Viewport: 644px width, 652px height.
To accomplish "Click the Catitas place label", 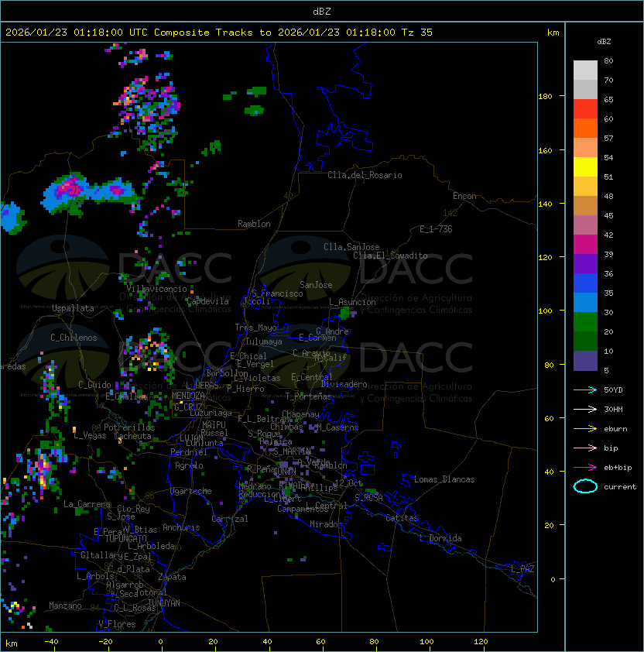I will tap(402, 518).
